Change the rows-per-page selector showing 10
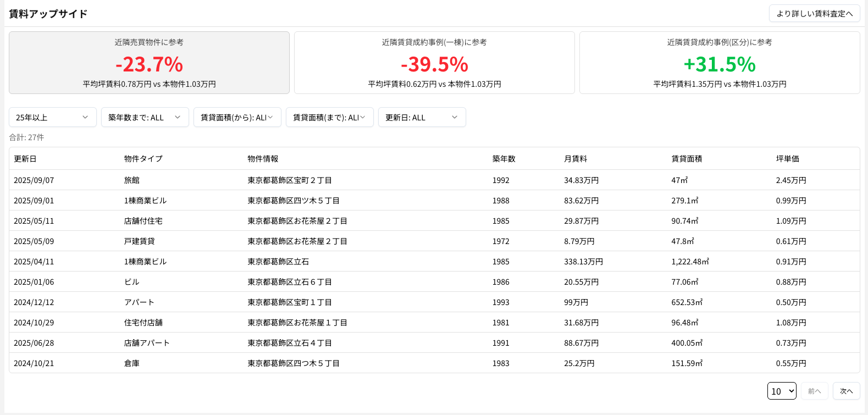 (x=781, y=391)
